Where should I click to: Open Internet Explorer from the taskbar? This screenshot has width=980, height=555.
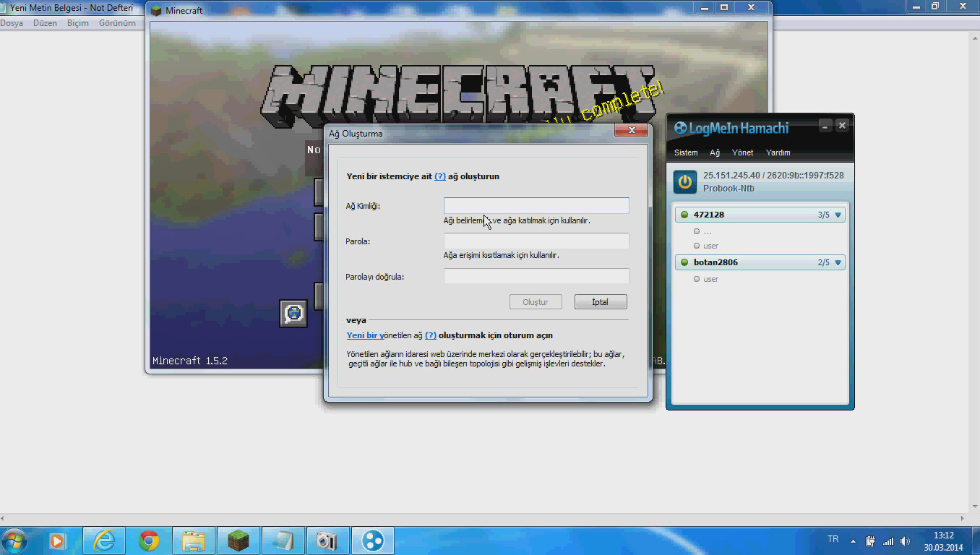(104, 541)
